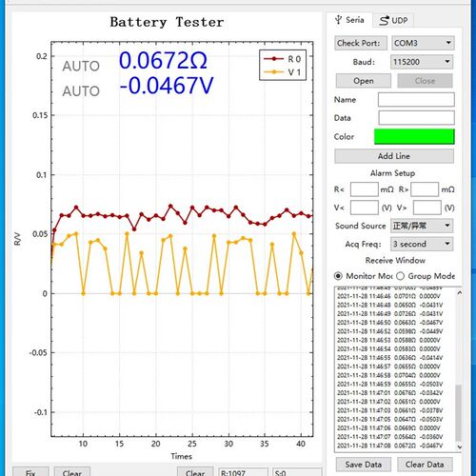The height and width of the screenshot is (476, 476).
Task: Click the greyed Close port button
Action: click(425, 81)
